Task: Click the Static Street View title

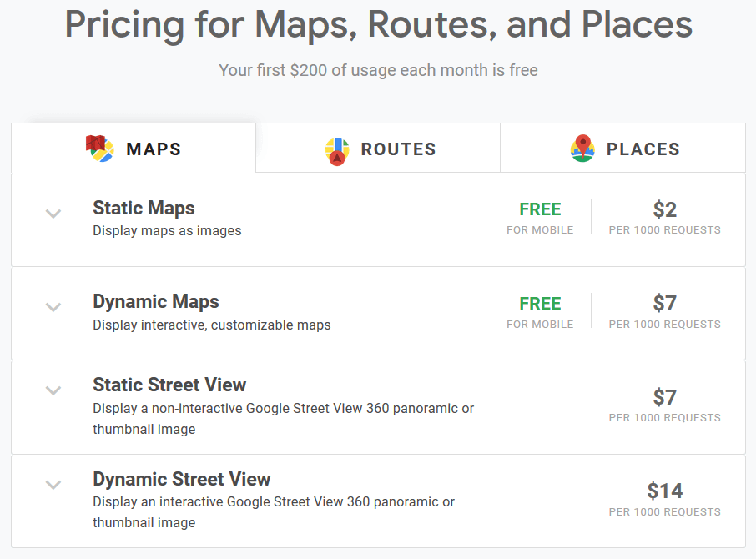Action: click(x=169, y=385)
